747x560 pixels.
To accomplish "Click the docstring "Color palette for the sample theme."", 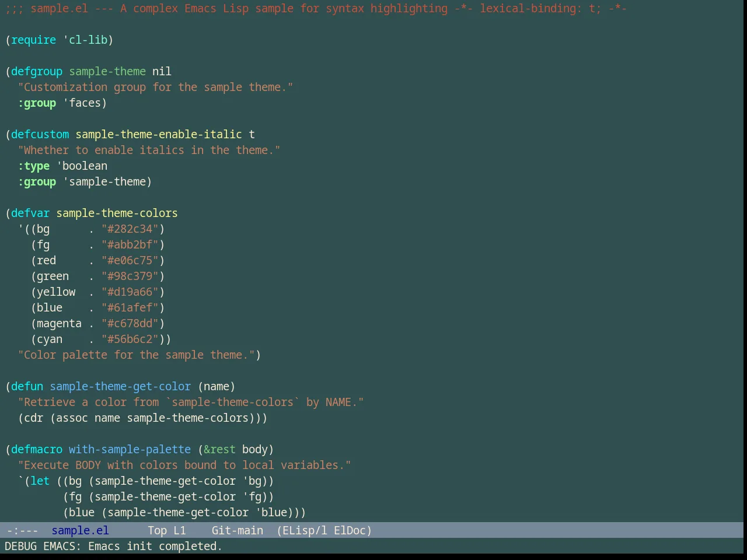I will 136,355.
